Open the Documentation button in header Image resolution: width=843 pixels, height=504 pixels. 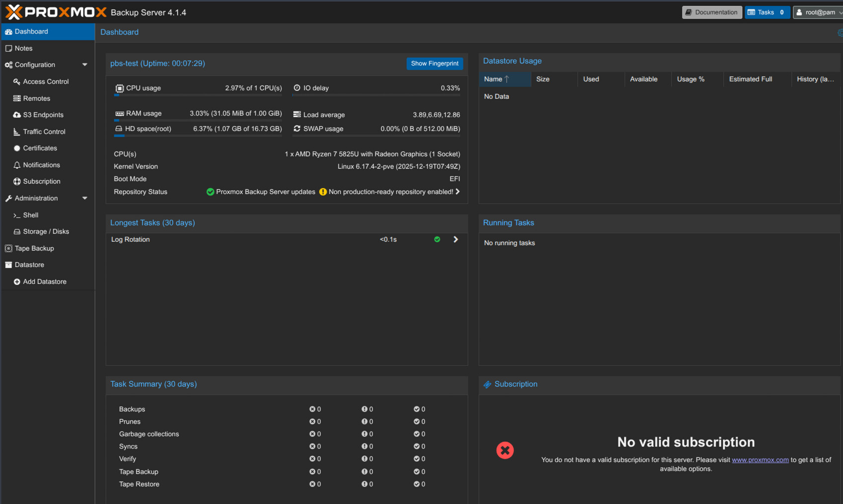point(711,12)
